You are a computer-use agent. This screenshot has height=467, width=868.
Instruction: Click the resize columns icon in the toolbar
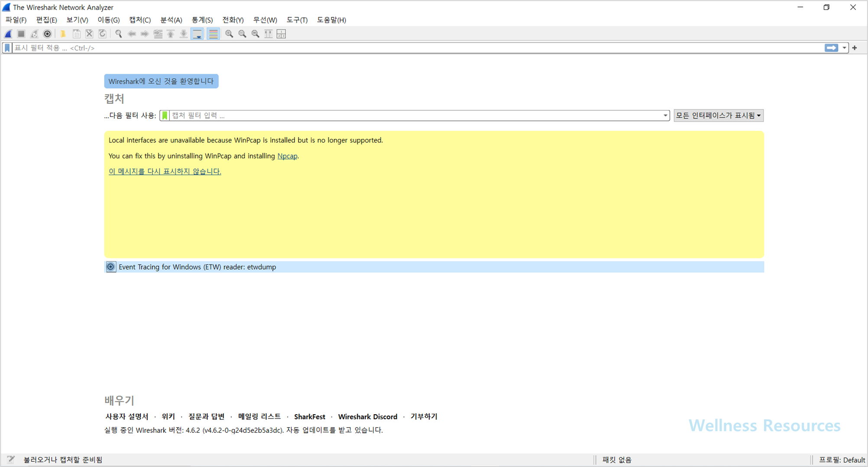(x=268, y=34)
